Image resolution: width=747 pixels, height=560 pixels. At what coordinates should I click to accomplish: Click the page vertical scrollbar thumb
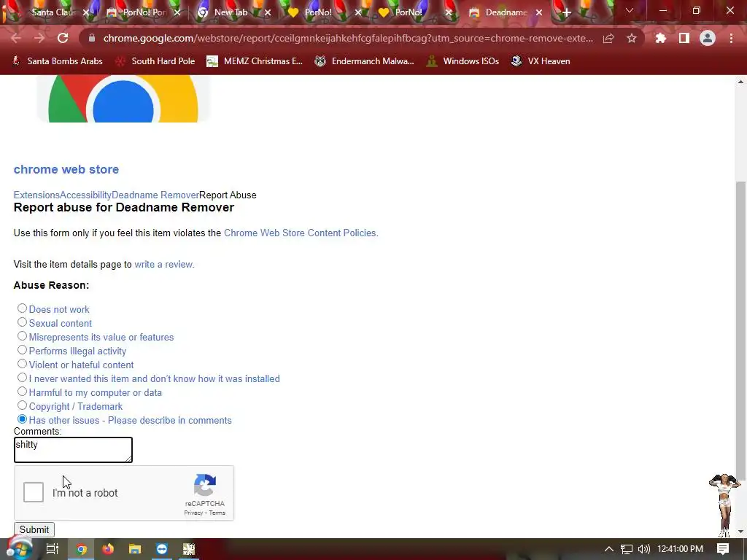pos(740,330)
